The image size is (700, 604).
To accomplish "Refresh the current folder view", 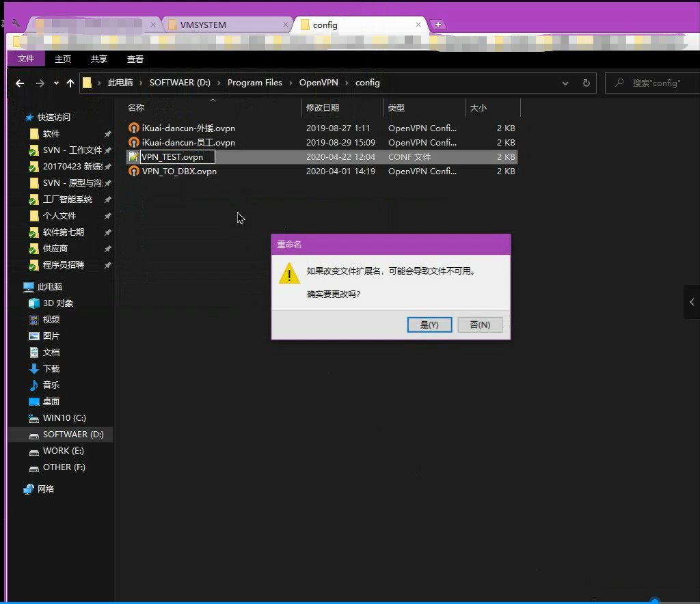I will tap(586, 83).
